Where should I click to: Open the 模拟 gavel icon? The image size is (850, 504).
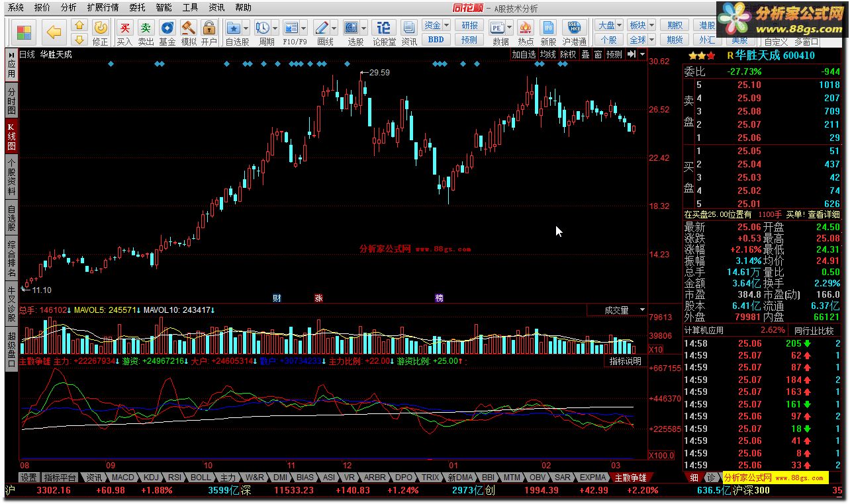(189, 28)
